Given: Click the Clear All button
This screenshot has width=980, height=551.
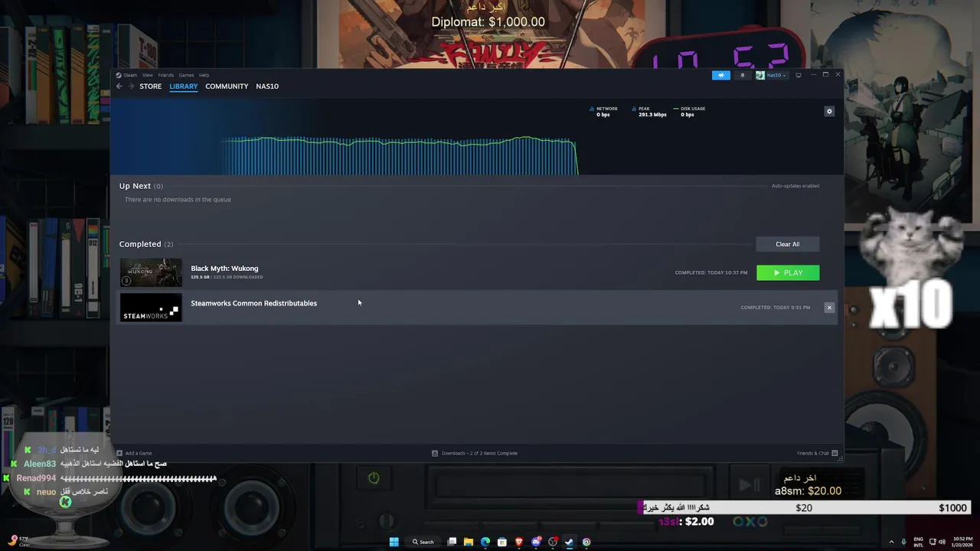Looking at the screenshot, I should coord(787,244).
